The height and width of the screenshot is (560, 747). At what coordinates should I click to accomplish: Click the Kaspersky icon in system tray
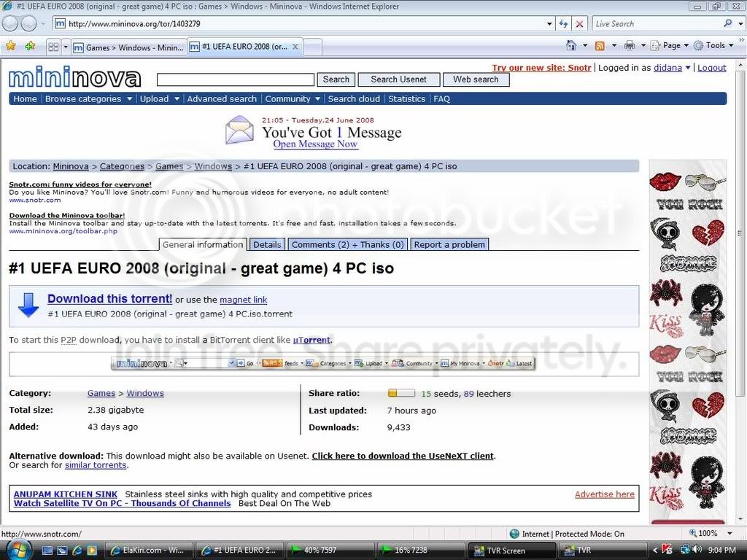point(668,550)
